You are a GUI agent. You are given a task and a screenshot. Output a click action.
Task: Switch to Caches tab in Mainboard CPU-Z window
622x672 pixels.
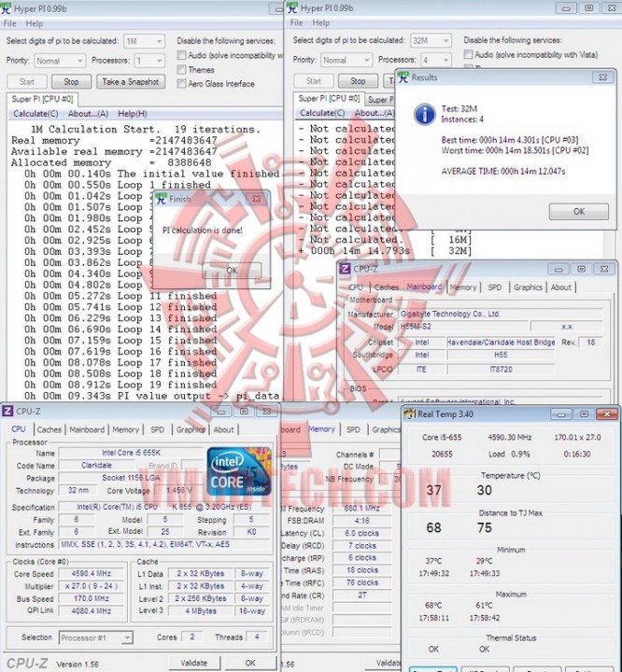click(x=387, y=287)
